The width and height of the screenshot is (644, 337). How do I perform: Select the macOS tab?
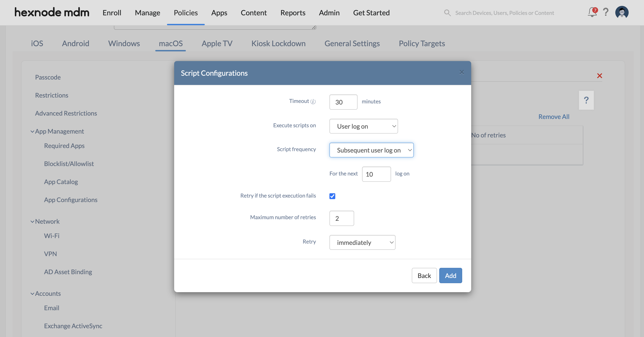171,43
